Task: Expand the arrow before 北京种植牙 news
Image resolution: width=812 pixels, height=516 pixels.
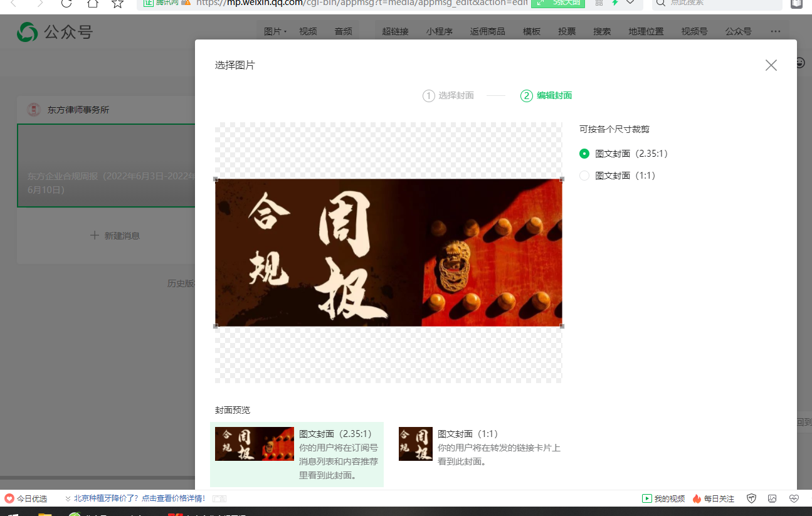Action: point(68,499)
